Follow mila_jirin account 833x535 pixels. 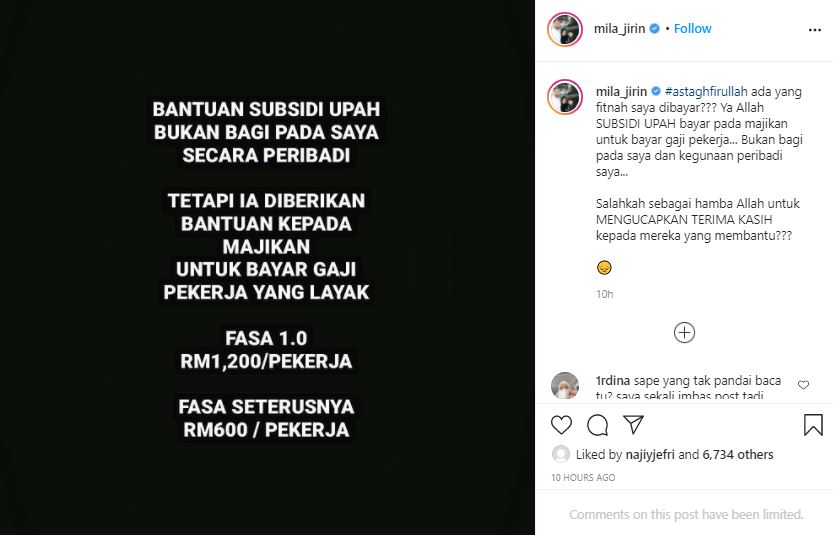(692, 29)
